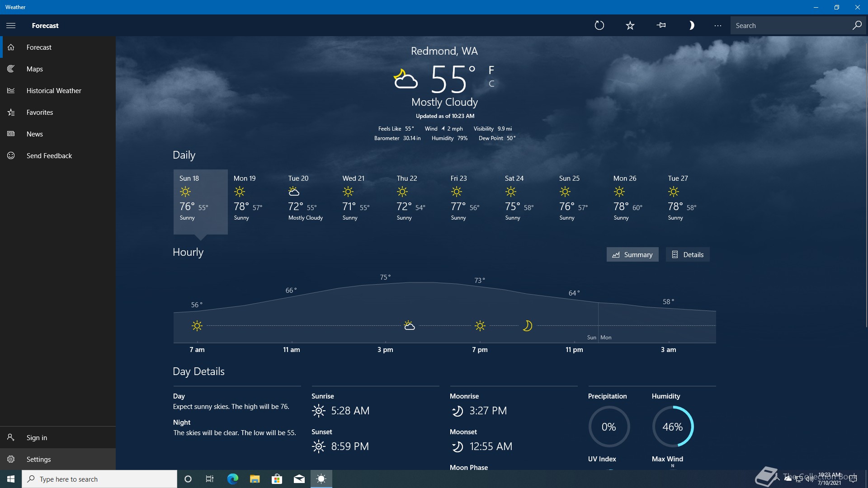Click the feedback smiley icon
Viewport: 868px width, 488px height.
(11, 155)
